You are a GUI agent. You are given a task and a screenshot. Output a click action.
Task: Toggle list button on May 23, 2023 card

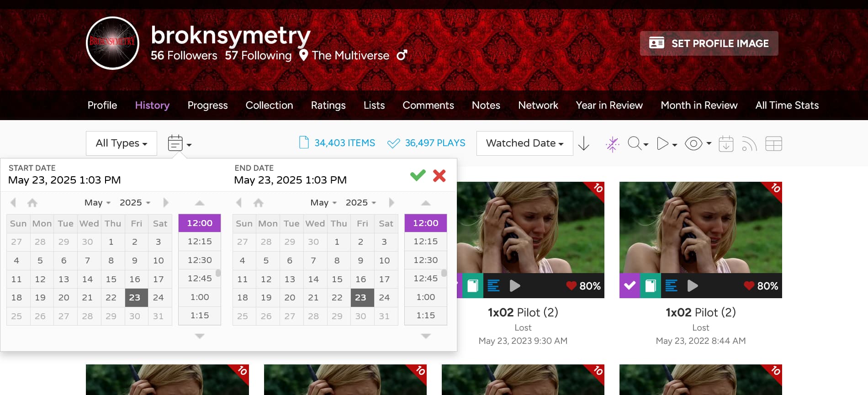(493, 286)
